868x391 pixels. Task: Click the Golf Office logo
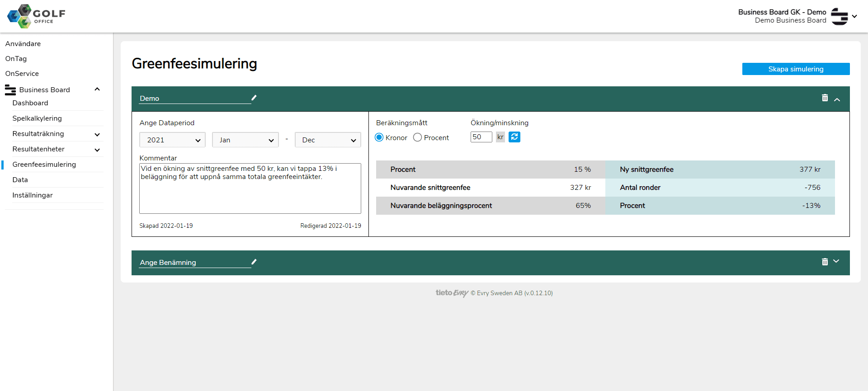pyautogui.click(x=36, y=16)
